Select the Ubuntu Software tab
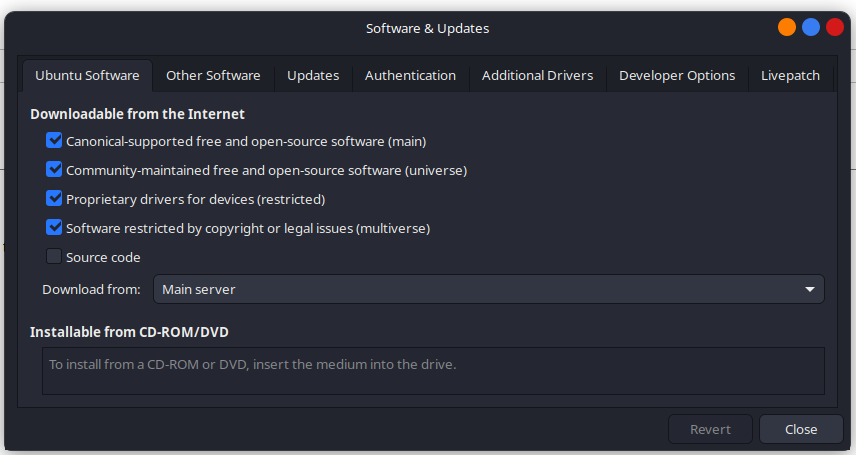Screen dimensions: 856x455 point(87,76)
